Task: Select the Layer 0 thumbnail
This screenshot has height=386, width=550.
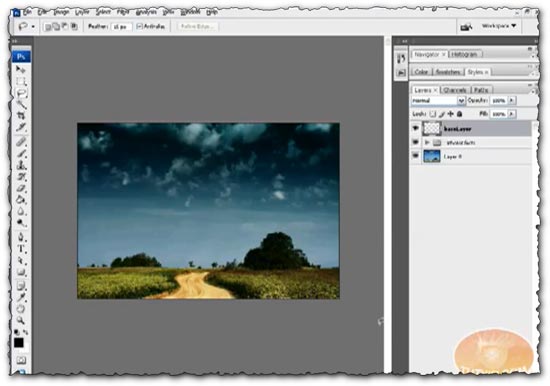Action: [x=432, y=156]
